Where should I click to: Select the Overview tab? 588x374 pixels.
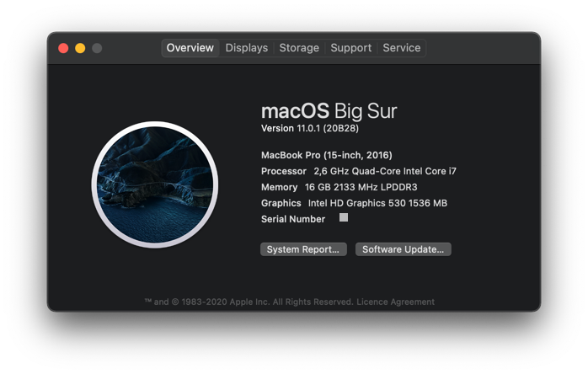(190, 48)
